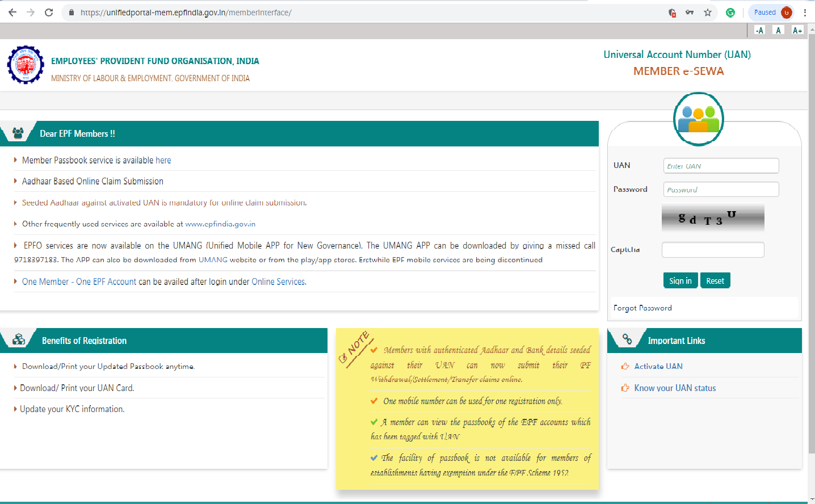Click the A+ font size increase icon

pos(797,30)
